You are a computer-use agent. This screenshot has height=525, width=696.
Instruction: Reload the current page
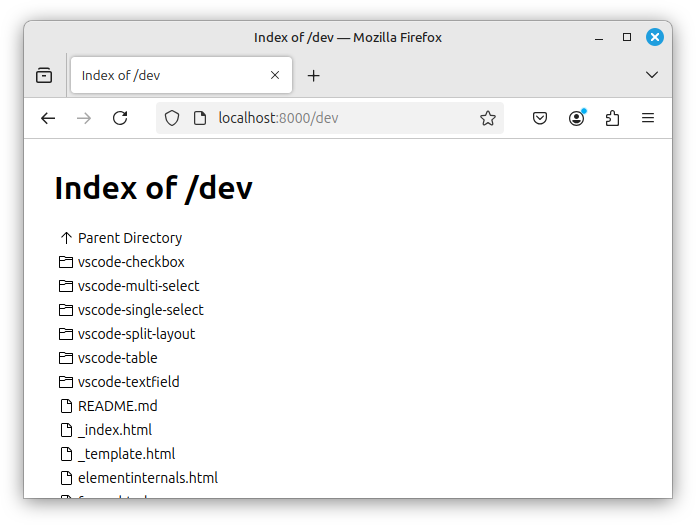120,118
